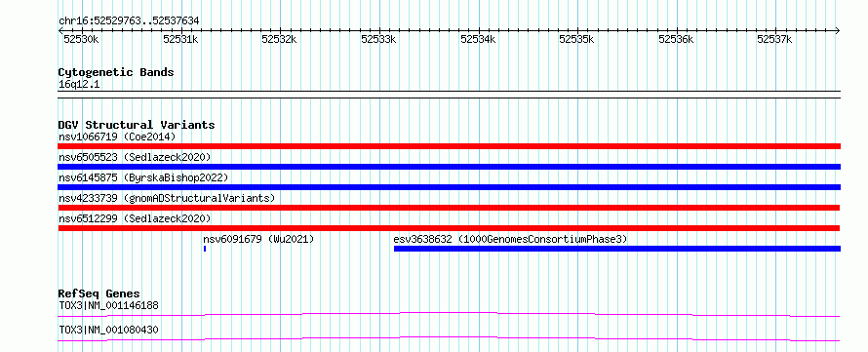Screen dimensions: 868x352
Task: Click the RefSeq Genes track title
Action: coord(99,293)
